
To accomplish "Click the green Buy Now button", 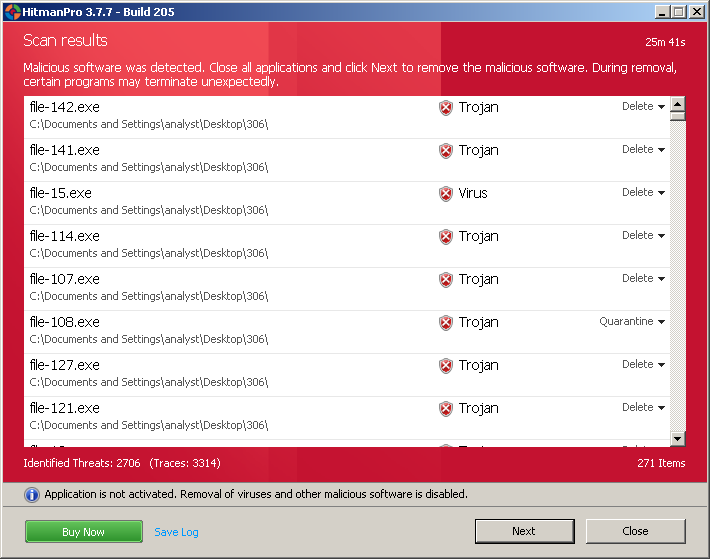I will coord(84,531).
